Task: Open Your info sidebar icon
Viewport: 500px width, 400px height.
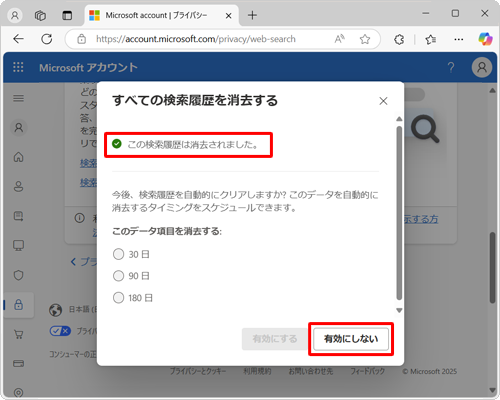Action: (18, 186)
